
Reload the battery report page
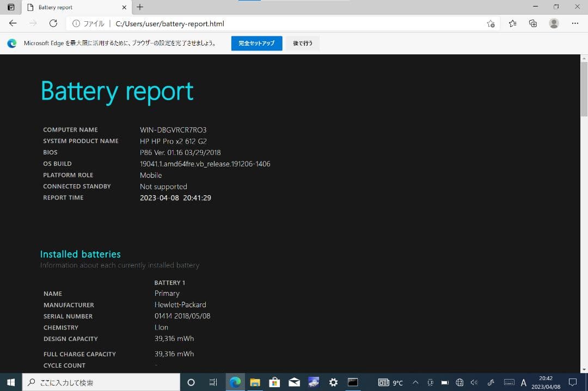tap(52, 23)
